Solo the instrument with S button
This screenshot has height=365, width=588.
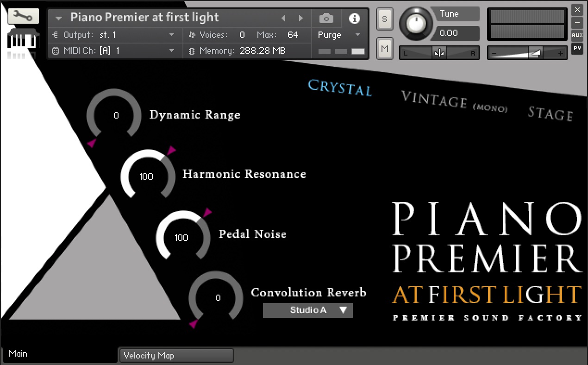(385, 19)
